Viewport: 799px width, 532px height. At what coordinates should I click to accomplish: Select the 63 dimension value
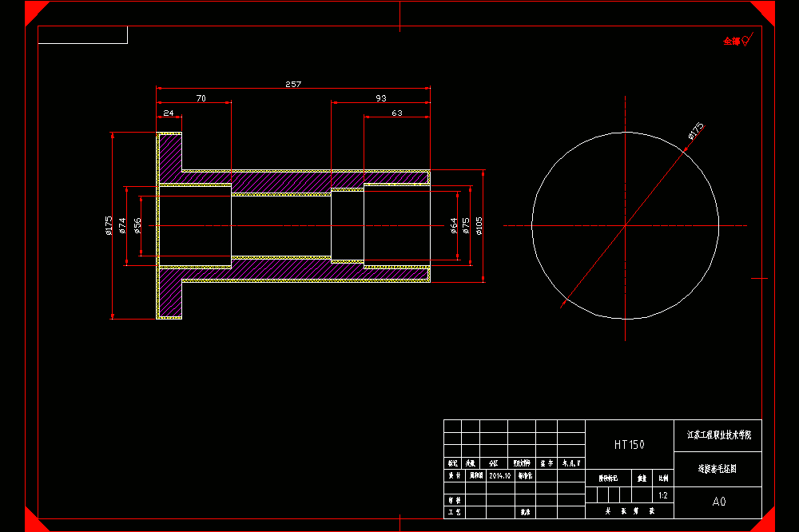pos(397,113)
